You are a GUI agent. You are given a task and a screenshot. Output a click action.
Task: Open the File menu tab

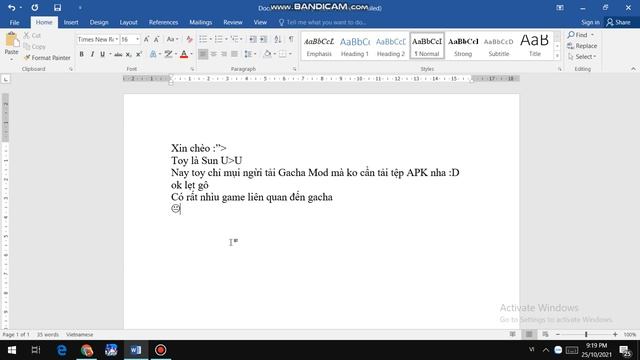pyautogui.click(x=14, y=22)
